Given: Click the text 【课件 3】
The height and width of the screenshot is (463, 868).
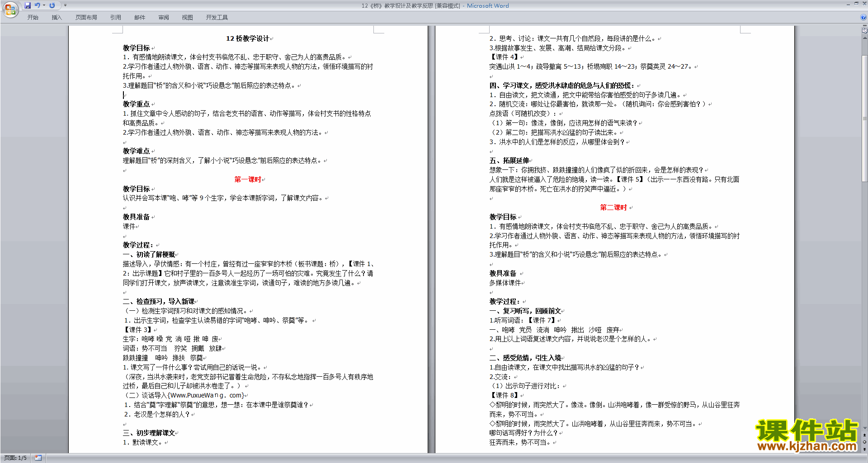Looking at the screenshot, I should (x=138, y=330).
